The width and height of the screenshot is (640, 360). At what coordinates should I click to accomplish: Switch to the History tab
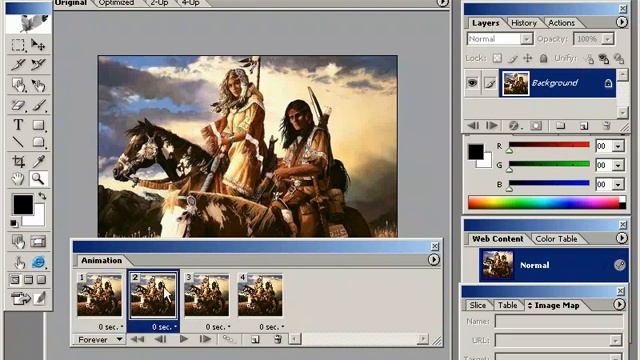pyautogui.click(x=524, y=23)
